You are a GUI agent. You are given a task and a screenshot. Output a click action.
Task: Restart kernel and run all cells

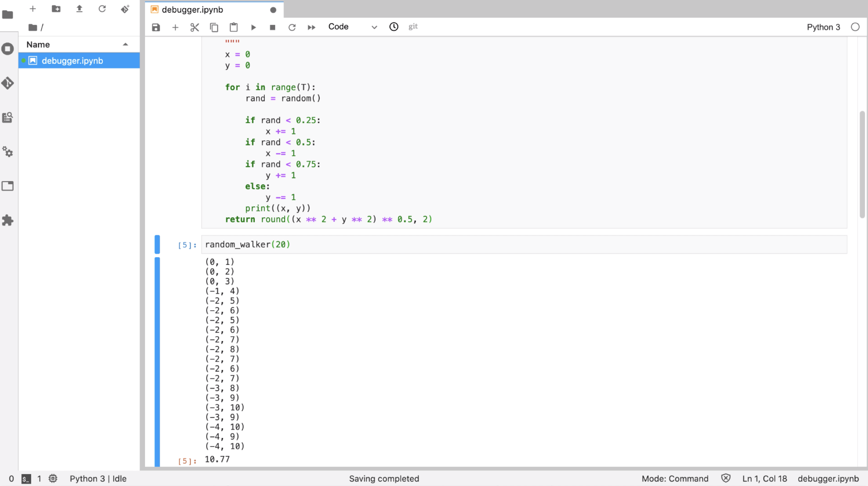tap(311, 27)
